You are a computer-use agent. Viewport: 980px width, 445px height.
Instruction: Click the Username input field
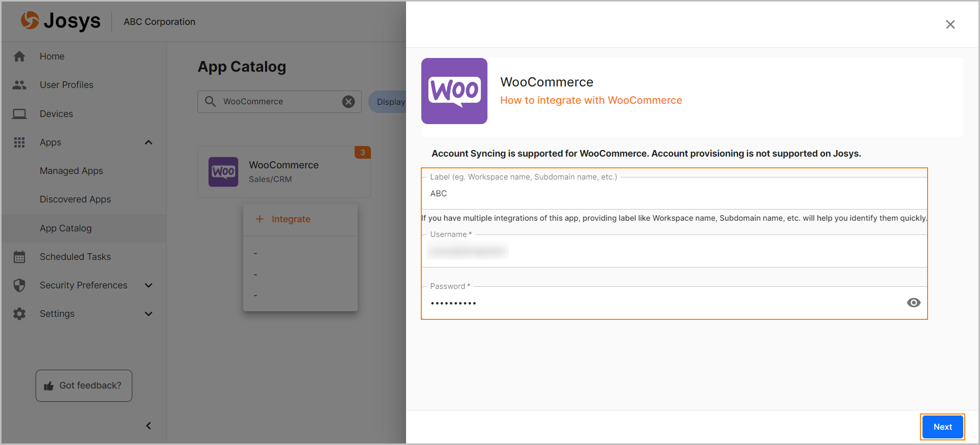(x=674, y=251)
